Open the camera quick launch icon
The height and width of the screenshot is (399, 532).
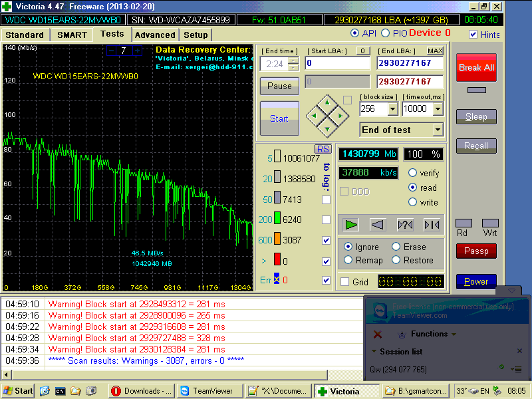click(91, 391)
